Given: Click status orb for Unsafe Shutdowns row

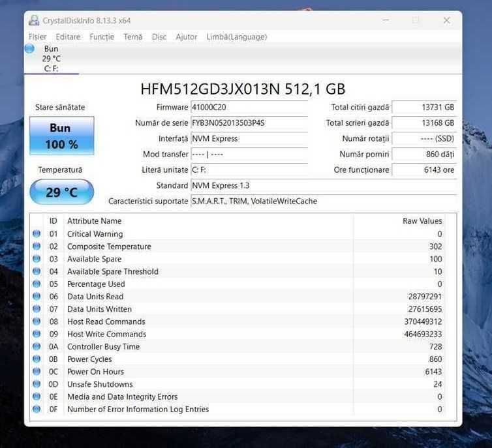Looking at the screenshot, I should (x=37, y=383).
